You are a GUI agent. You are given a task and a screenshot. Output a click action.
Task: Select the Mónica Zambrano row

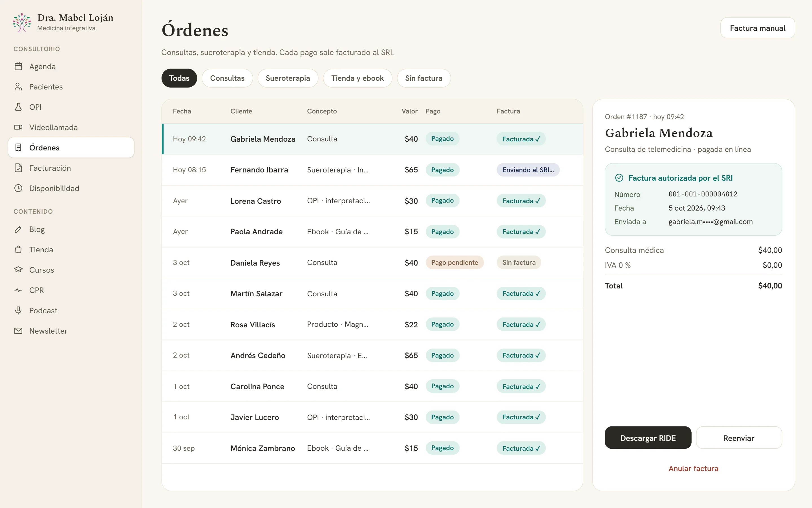372,448
